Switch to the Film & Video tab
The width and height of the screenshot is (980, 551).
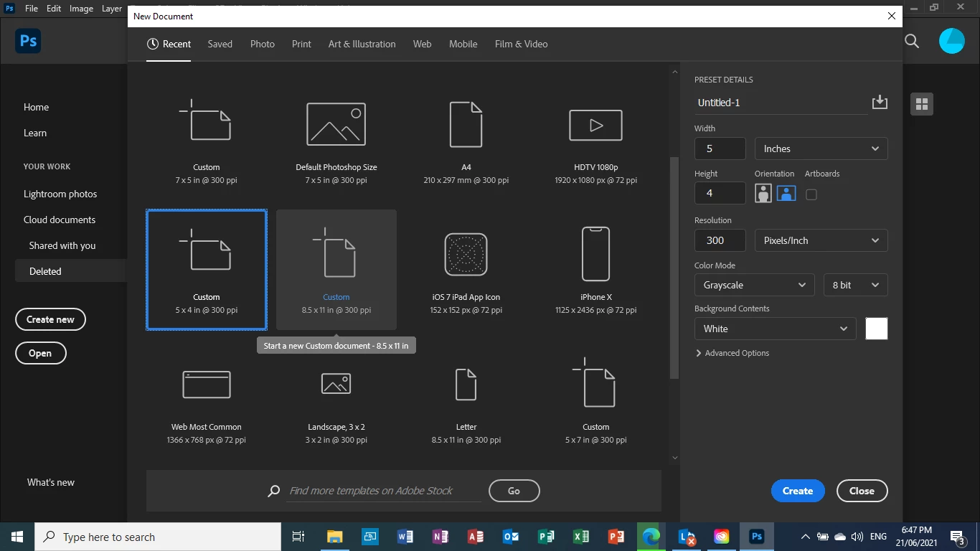[522, 44]
